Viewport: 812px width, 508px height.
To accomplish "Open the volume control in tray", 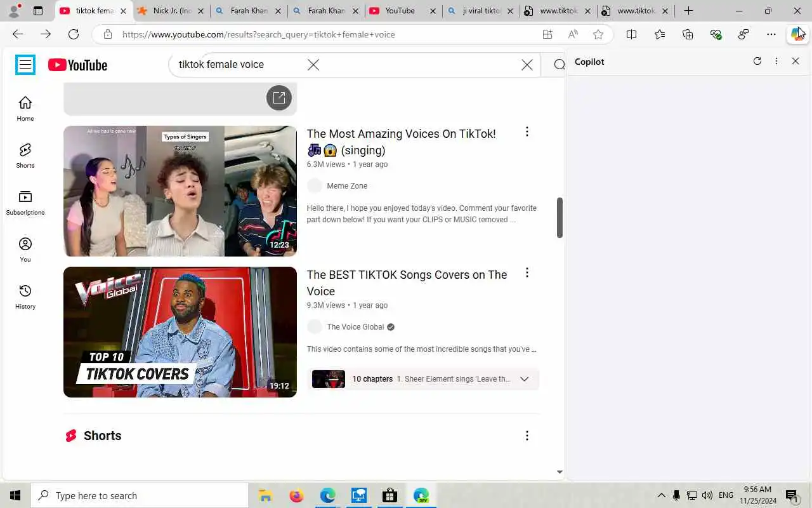I will click(x=707, y=495).
